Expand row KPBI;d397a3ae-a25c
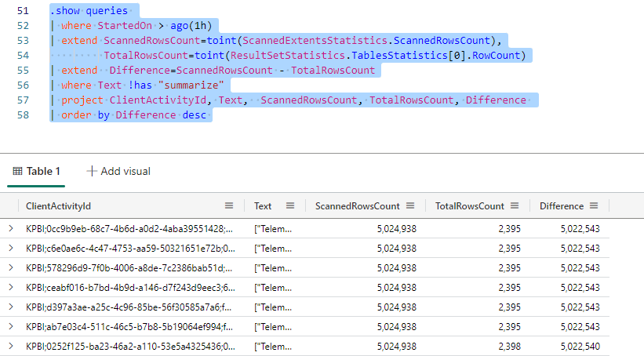The image size is (644, 356). 11,307
